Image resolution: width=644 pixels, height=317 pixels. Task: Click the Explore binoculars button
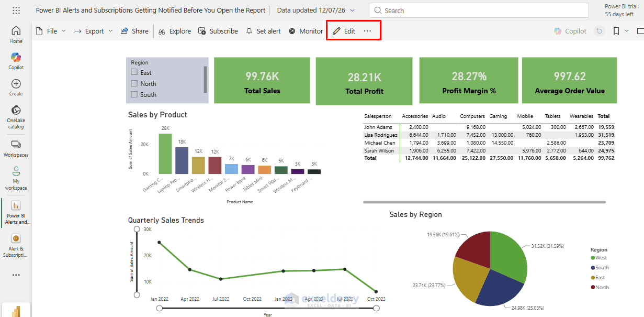tap(175, 31)
